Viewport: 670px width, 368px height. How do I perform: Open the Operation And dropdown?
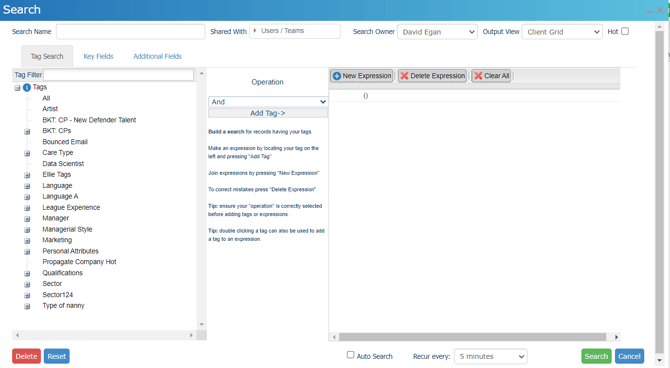coord(267,102)
